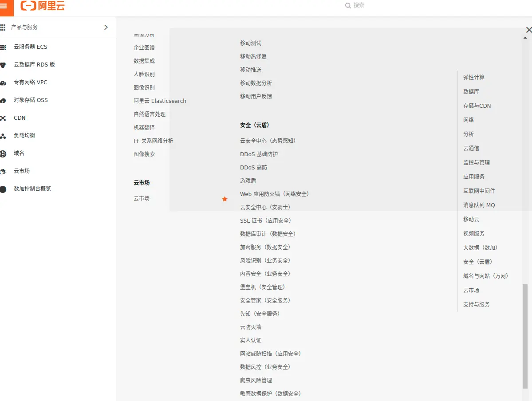Click the ECS server icon in sidebar
Screen dimensions: 532x401
coord(3,47)
